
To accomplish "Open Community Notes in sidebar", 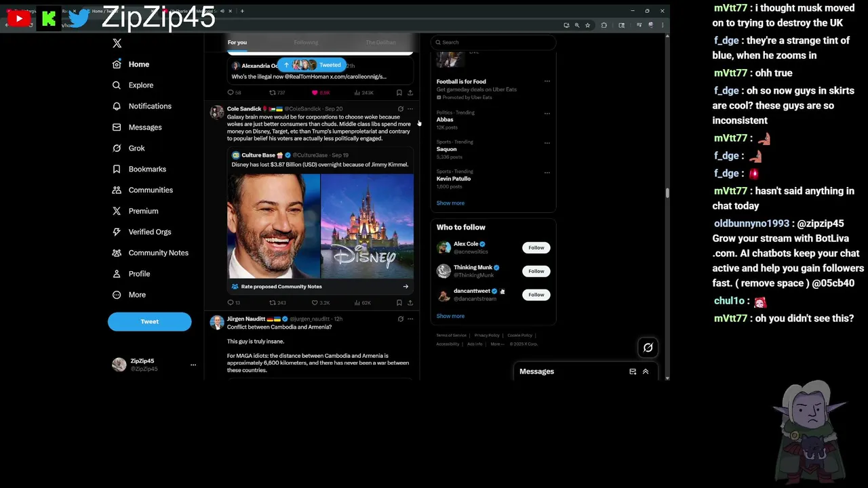I will pyautogui.click(x=150, y=253).
